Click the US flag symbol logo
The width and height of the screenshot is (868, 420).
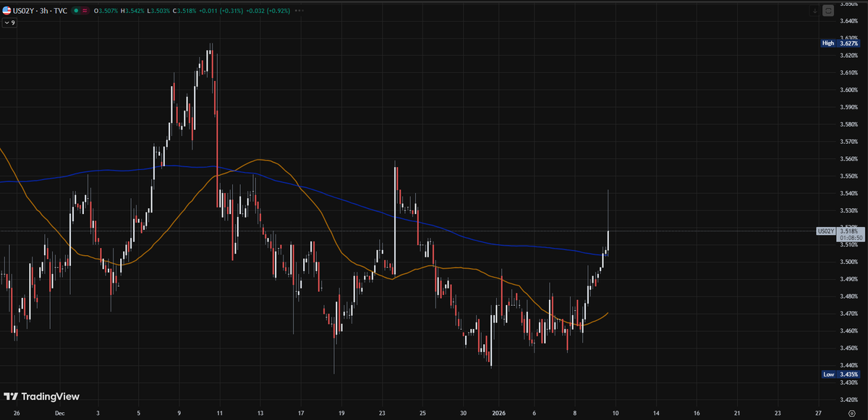(x=7, y=12)
